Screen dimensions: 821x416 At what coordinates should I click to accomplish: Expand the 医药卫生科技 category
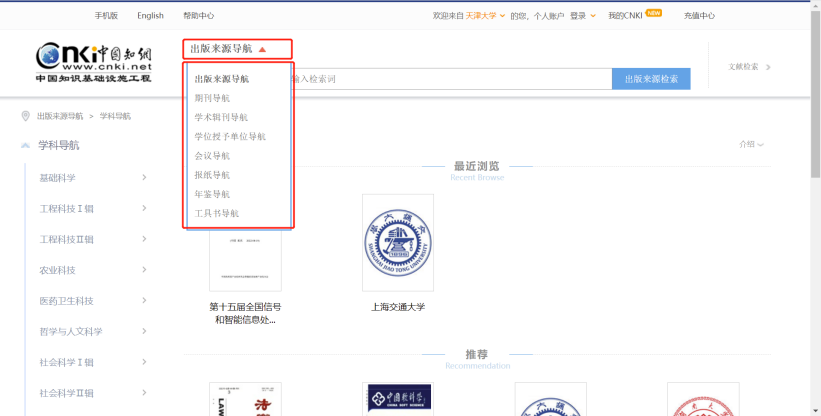pyautogui.click(x=144, y=300)
